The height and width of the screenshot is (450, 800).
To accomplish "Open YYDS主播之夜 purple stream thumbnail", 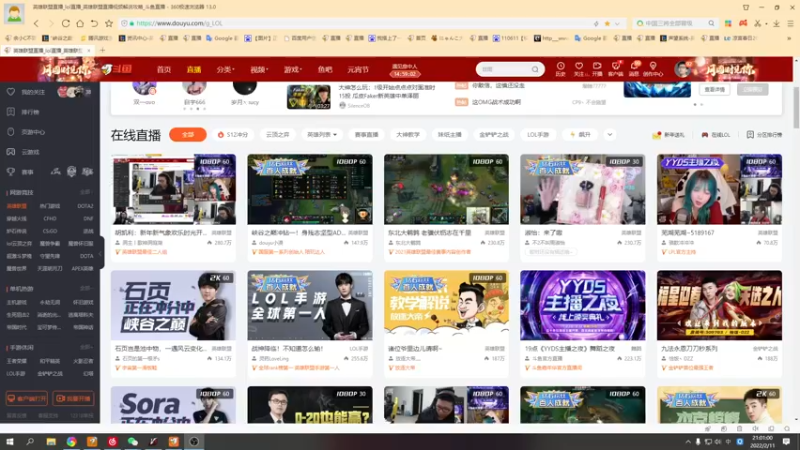I will pyautogui.click(x=583, y=305).
